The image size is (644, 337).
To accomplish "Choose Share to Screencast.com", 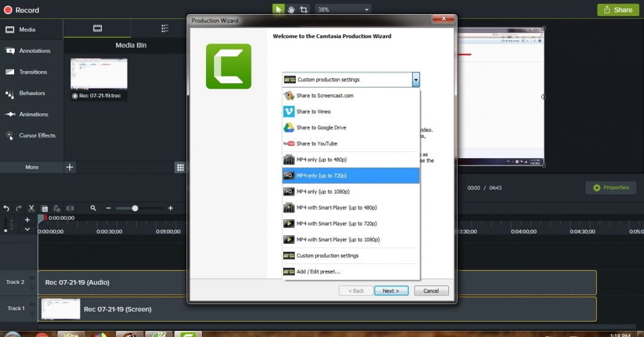I will [351, 96].
